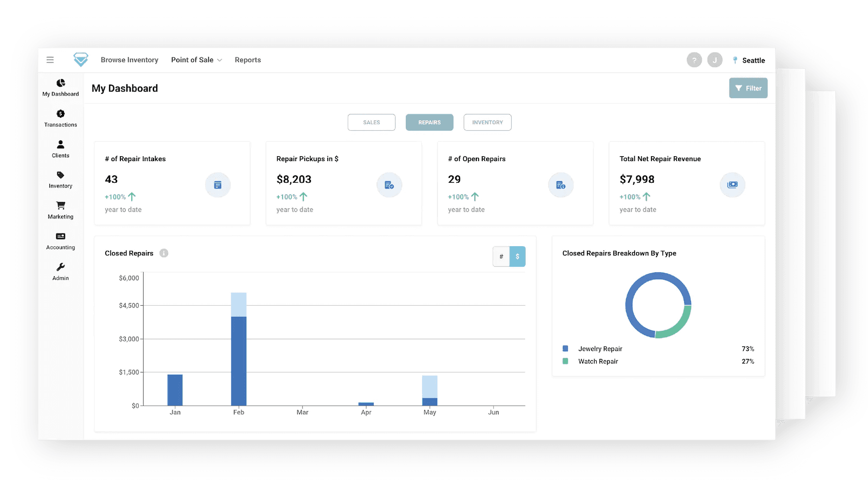The image size is (868, 488).
Task: Click the Filter button
Action: (748, 88)
